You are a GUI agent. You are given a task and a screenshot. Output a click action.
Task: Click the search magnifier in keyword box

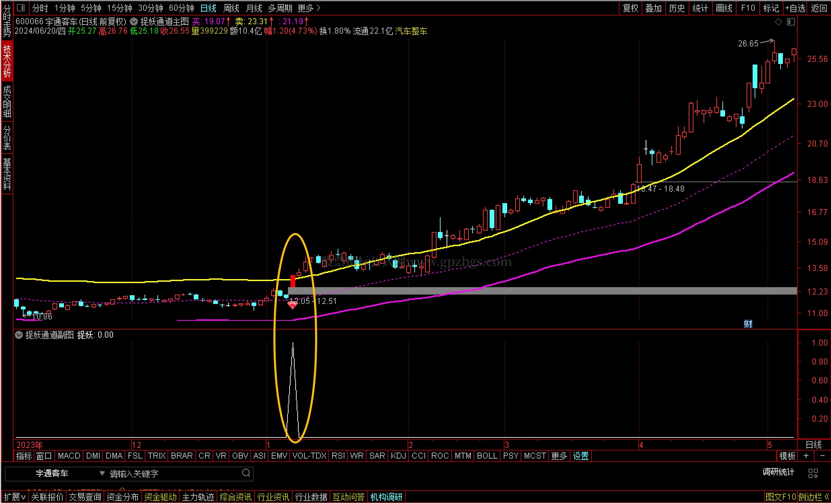click(246, 473)
